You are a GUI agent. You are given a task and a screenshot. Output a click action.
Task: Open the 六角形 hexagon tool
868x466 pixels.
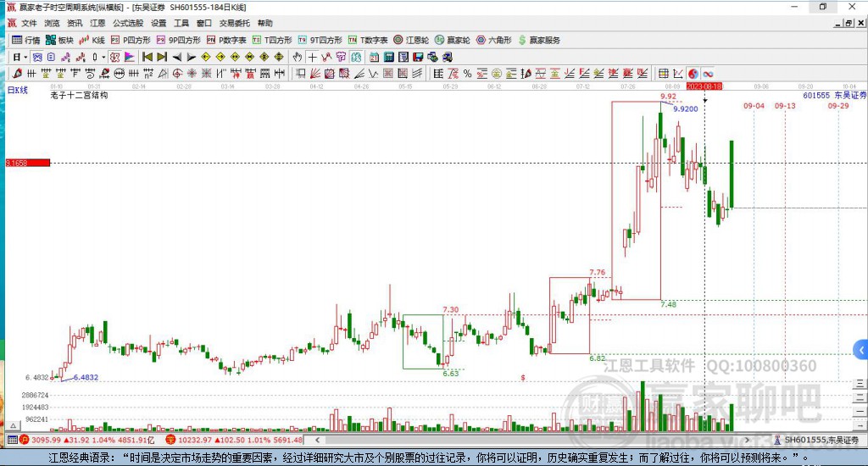point(494,40)
